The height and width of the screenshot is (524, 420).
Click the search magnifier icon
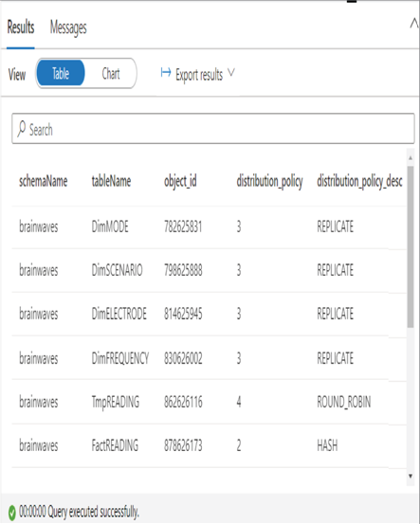pyautogui.click(x=22, y=129)
